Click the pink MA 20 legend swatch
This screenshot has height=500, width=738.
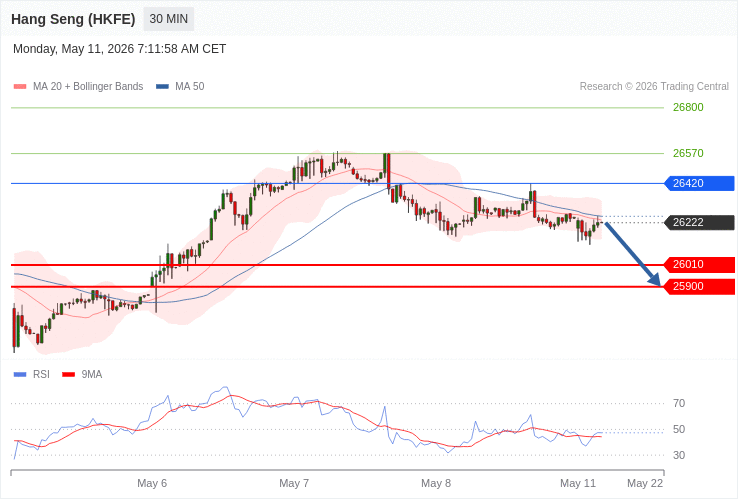20,87
